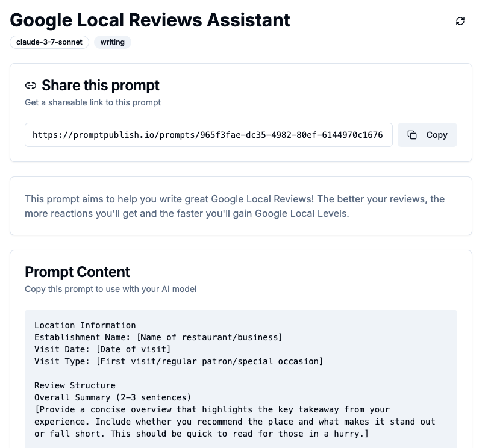Click the Google Local Reviews Assistant heading
Screen dimensions: 488x448
point(150,20)
